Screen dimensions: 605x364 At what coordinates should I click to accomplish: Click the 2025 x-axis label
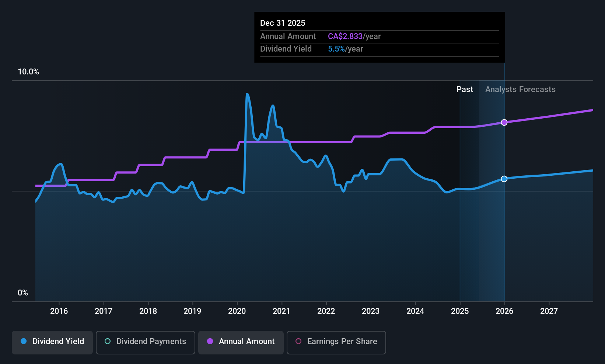(x=460, y=311)
